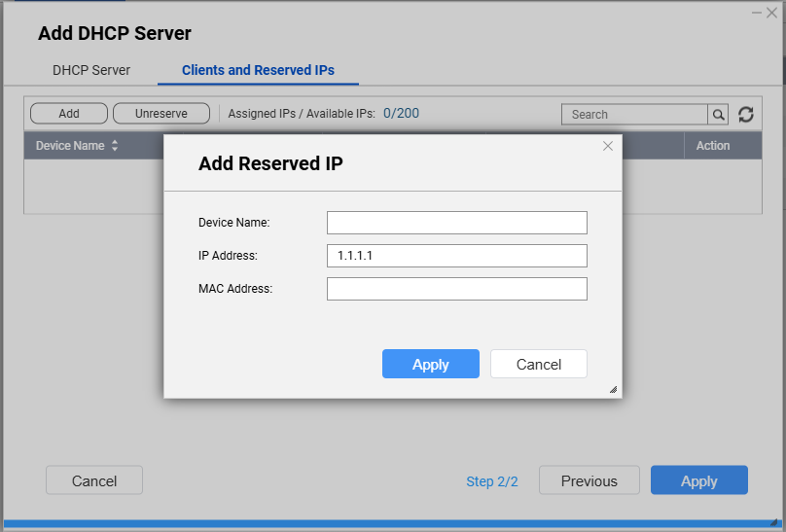Screen dimensions: 786x532
Task: Click the wizard Apply button next to Previous
Action: 698,480
